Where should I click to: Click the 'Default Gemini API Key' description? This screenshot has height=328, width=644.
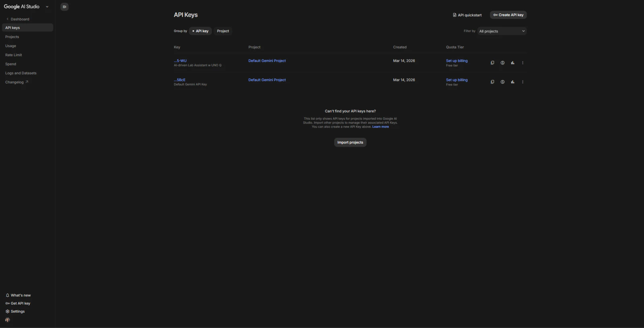click(190, 85)
